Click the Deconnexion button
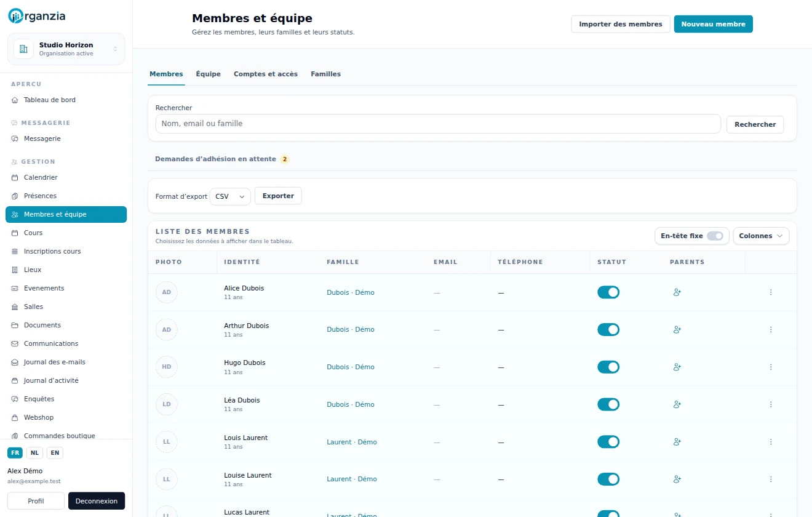This screenshot has height=517, width=812. (x=97, y=501)
